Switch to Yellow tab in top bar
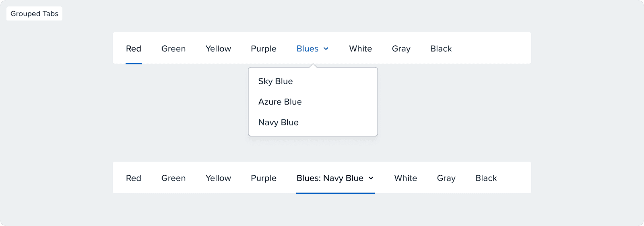Screen dimensions: 644x226 click(x=218, y=49)
